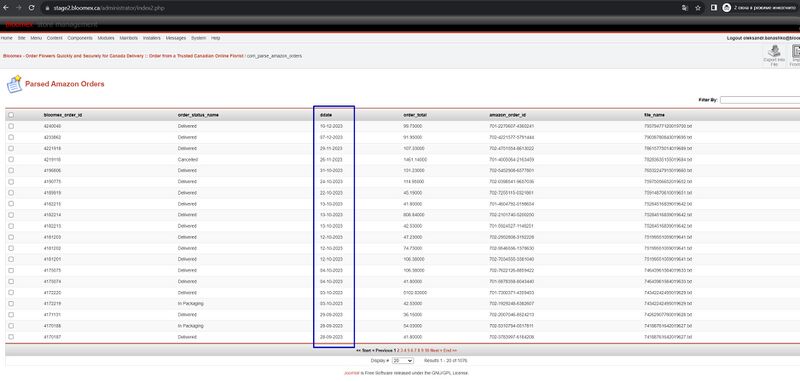Image resolution: width=800 pixels, height=382 pixels.
Task: Check the box for order 4172219
Action: coord(11,303)
